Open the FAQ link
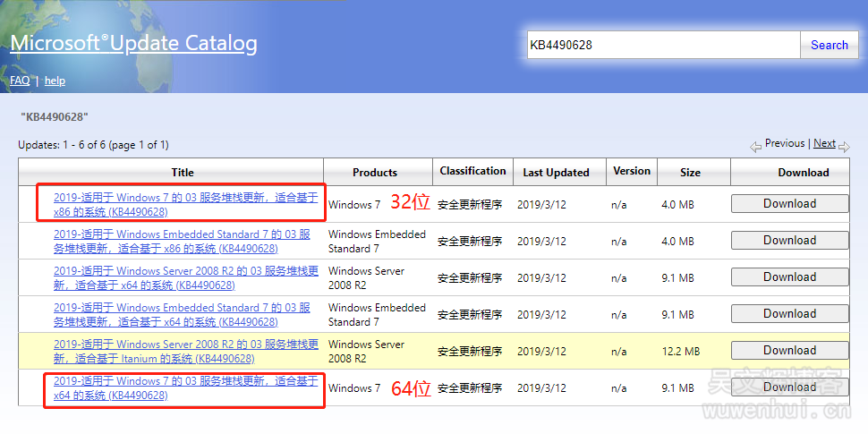This screenshot has height=434, width=868. pos(20,81)
